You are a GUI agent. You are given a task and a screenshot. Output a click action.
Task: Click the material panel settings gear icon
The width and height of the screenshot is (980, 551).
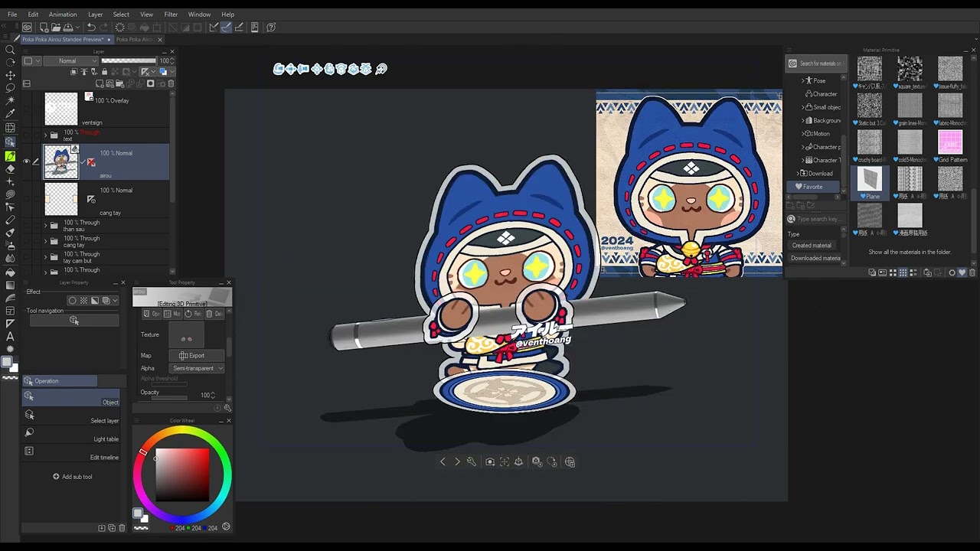click(952, 272)
